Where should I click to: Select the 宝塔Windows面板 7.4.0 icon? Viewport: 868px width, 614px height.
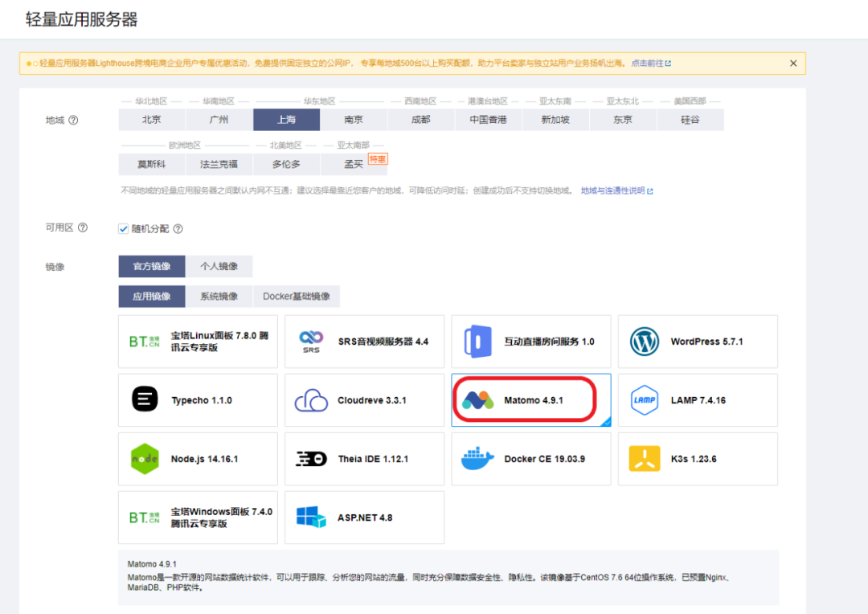[144, 518]
